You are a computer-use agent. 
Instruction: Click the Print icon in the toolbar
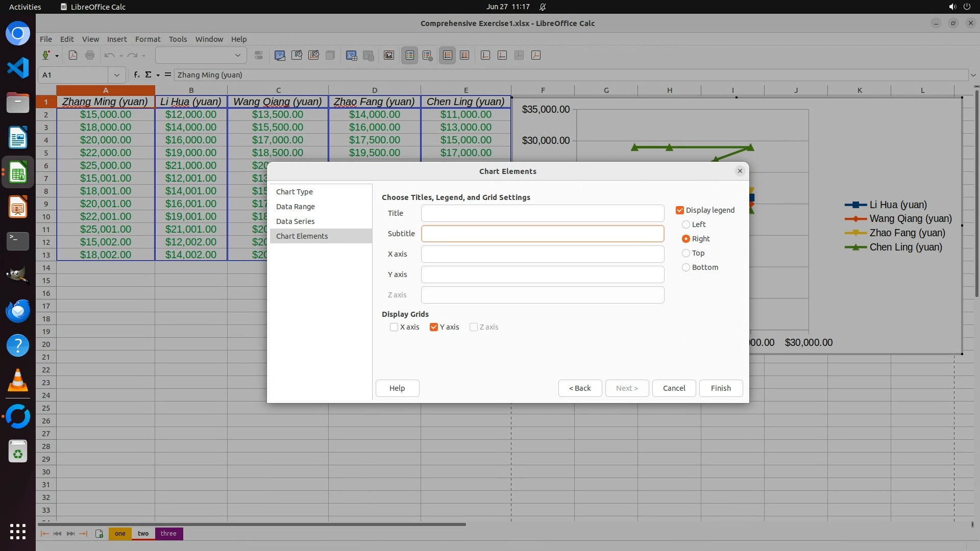(x=90, y=56)
